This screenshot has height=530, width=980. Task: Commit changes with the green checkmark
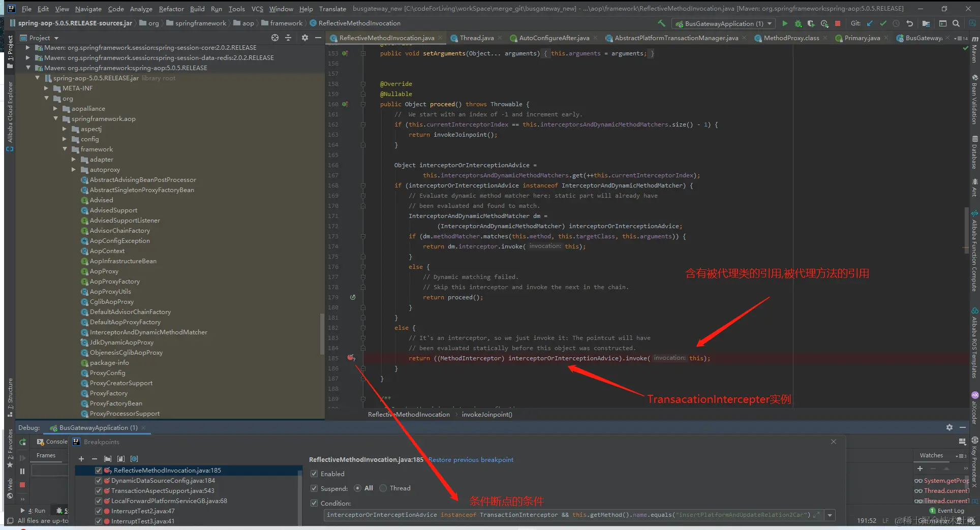tap(883, 23)
